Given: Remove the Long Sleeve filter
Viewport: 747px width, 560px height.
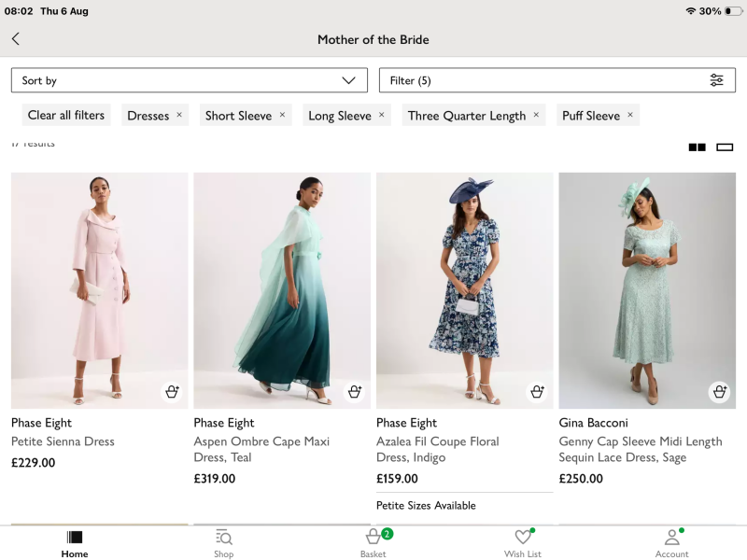Looking at the screenshot, I should point(381,115).
